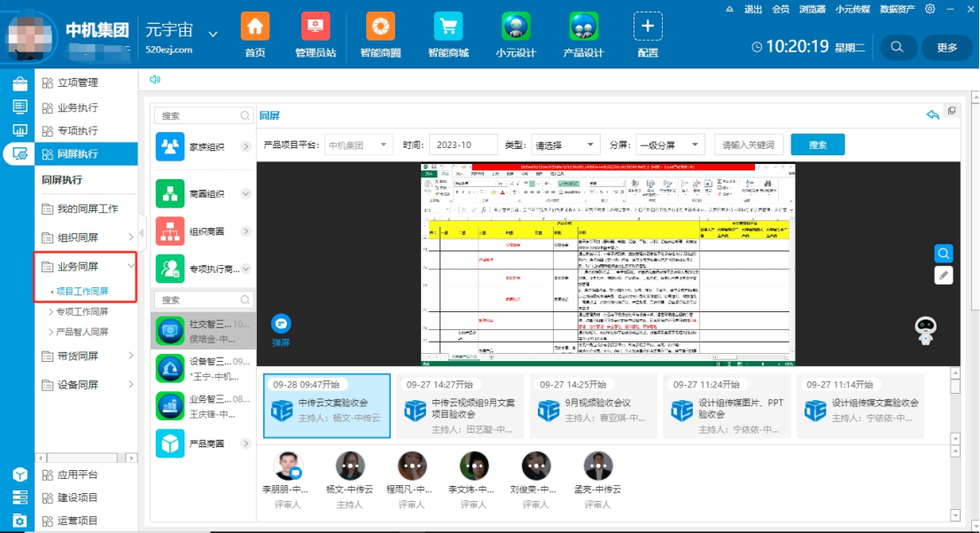Image resolution: width=980 pixels, height=533 pixels.
Task: Collapse the 业务同屏 sidebar section
Action: [130, 266]
